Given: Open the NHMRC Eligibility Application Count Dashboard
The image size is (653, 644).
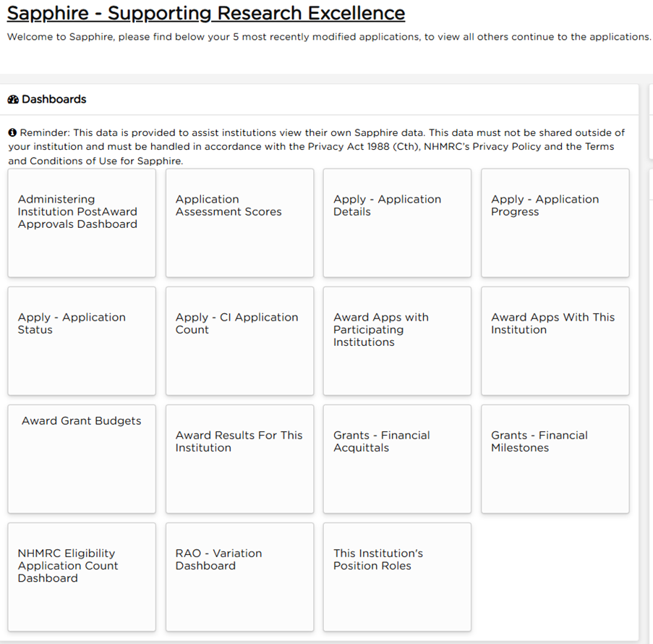Looking at the screenshot, I should [81, 576].
